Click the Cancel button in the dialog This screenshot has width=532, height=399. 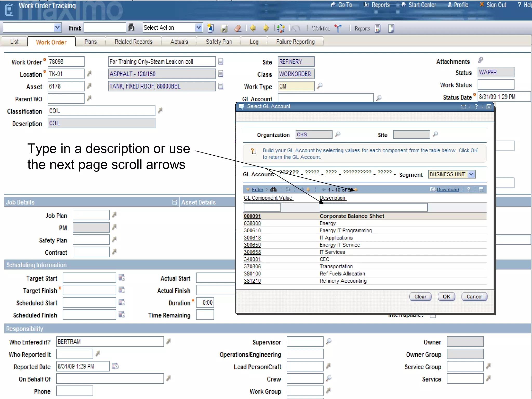[474, 297]
